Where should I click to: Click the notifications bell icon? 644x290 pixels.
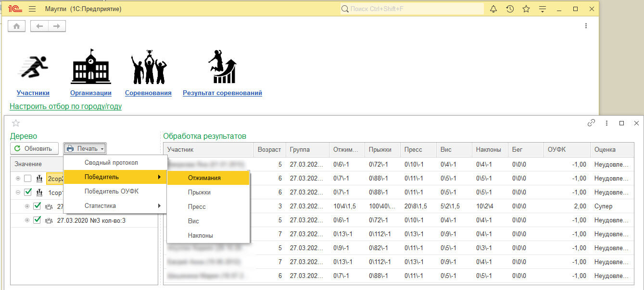coord(493,9)
